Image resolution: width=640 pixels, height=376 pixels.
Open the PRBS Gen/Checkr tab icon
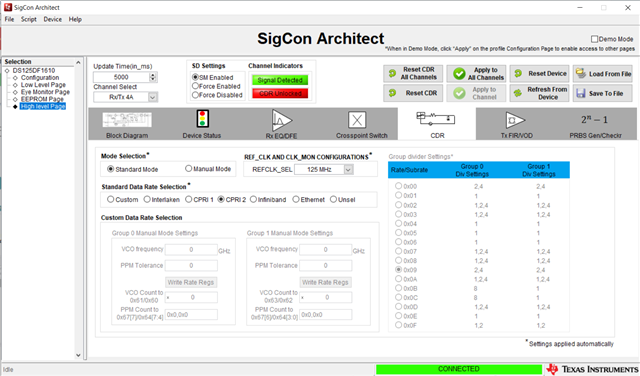(594, 120)
